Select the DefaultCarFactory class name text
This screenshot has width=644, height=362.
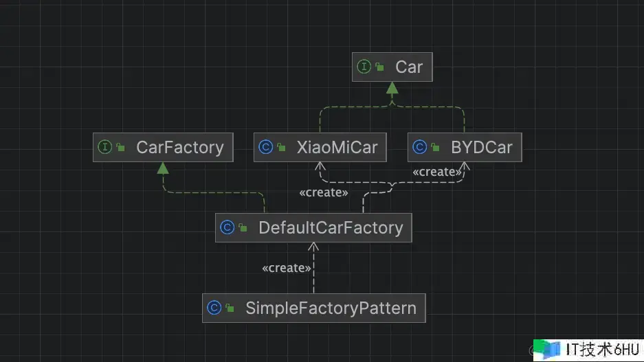pyautogui.click(x=331, y=227)
